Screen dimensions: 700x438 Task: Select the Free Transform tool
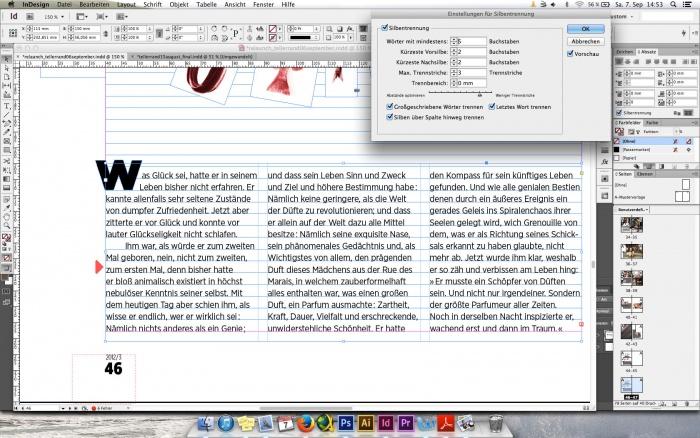pyautogui.click(x=7, y=170)
